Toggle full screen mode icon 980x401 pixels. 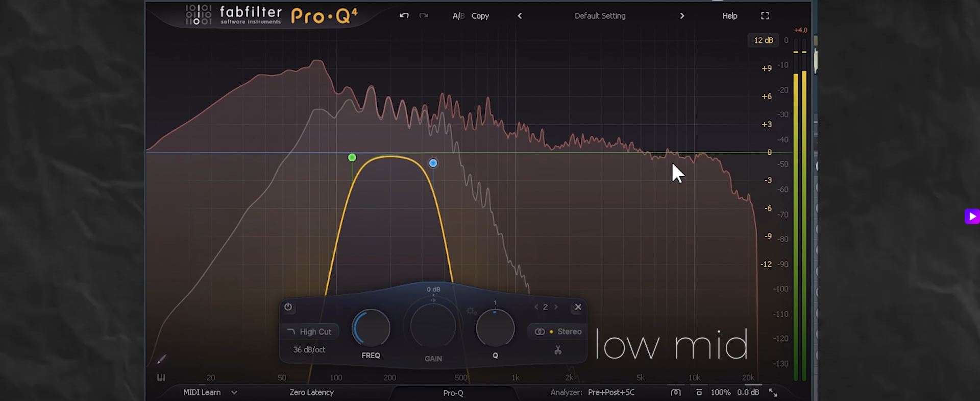(765, 16)
